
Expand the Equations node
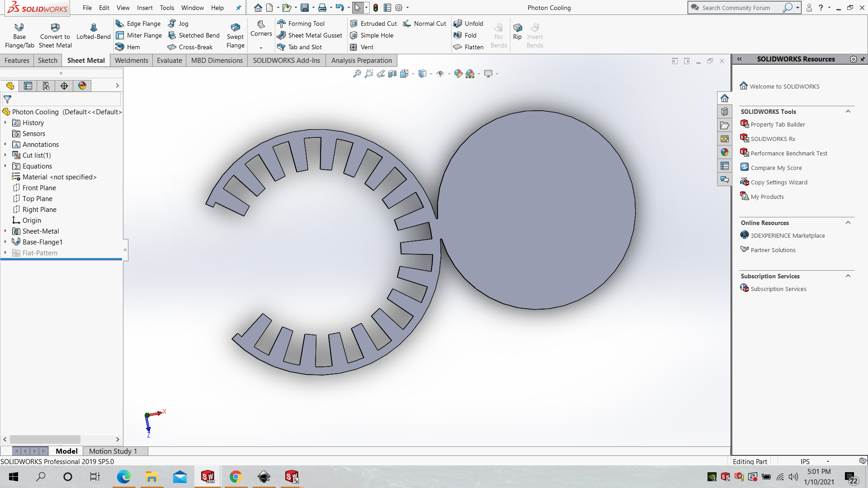click(5, 166)
